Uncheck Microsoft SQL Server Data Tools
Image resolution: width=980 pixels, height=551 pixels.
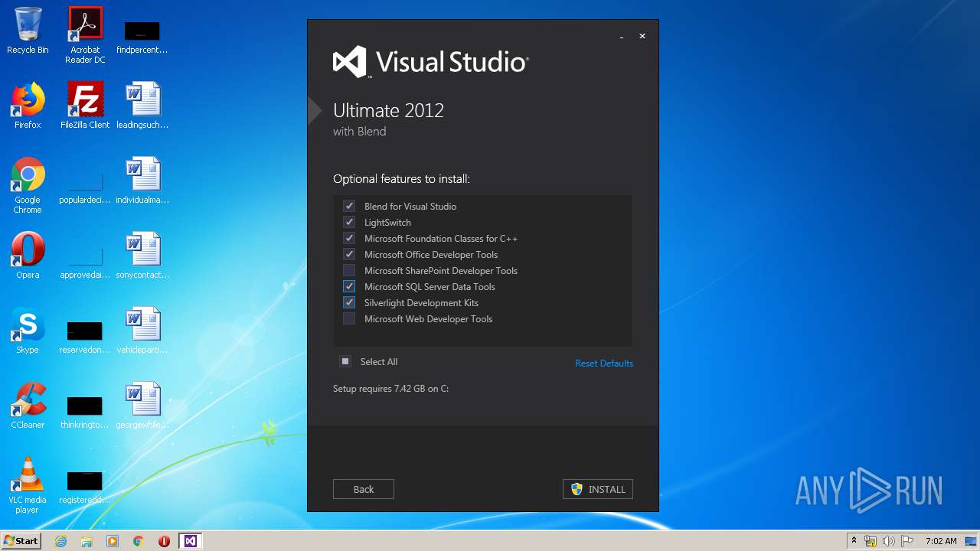[x=349, y=287]
